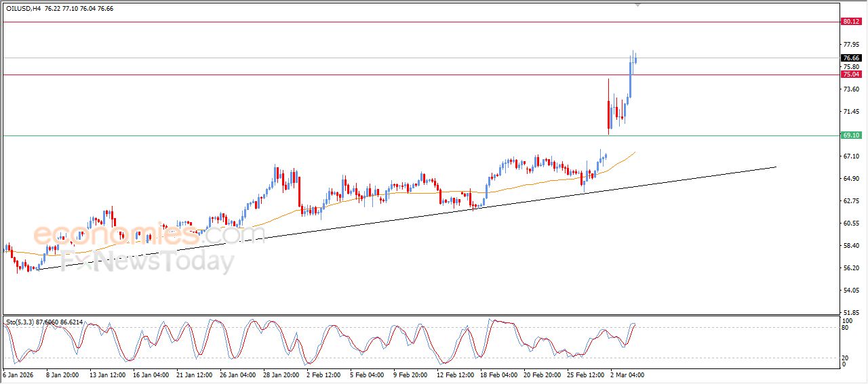Click the red 80.12 price level tag
Screen dimensions: 868x384
click(850, 22)
